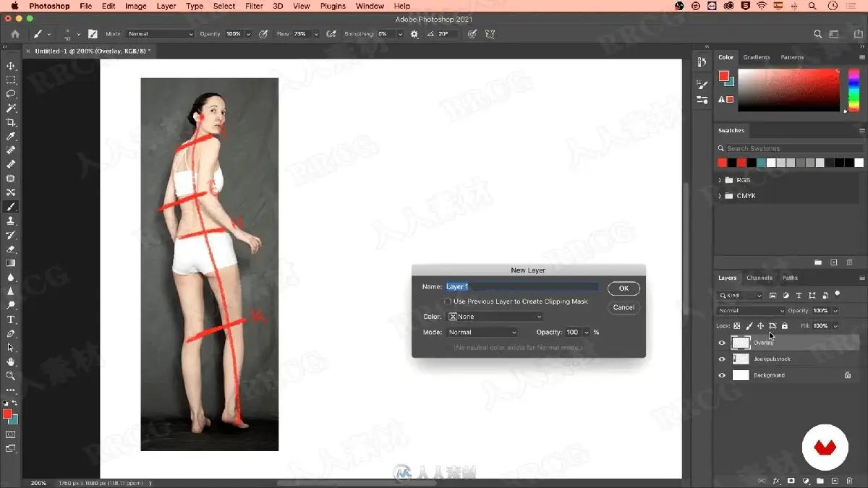Expand the RGB swatch group
The width and height of the screenshot is (868, 488).
click(720, 180)
